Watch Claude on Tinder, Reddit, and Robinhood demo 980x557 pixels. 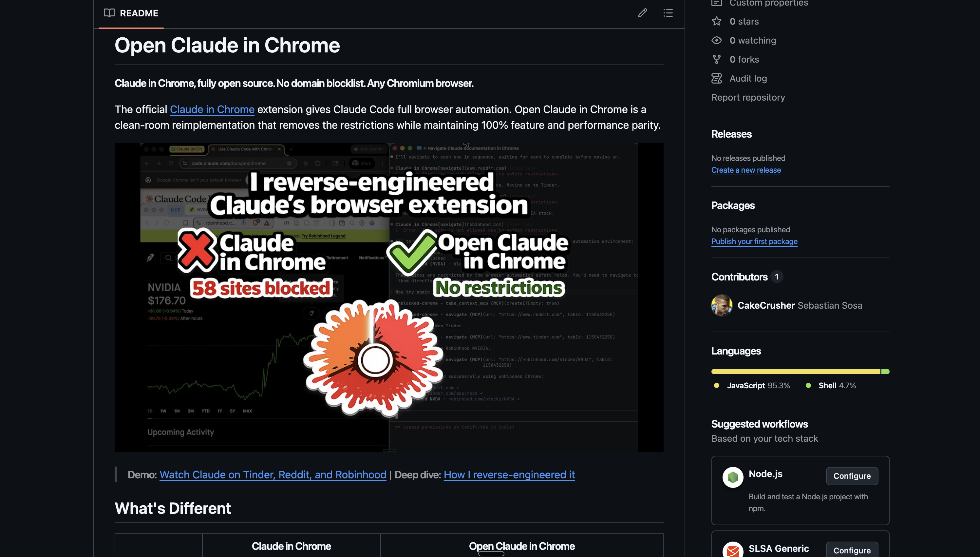click(273, 475)
